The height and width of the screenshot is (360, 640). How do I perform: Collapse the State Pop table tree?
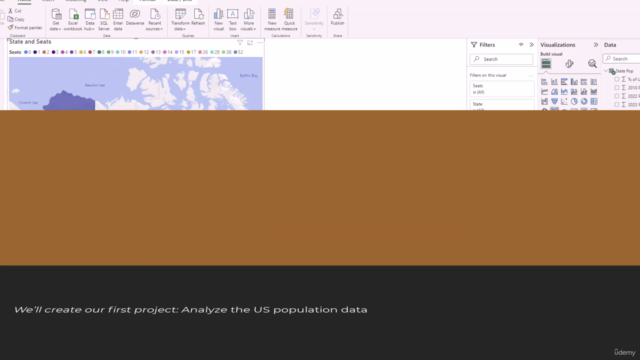pyautogui.click(x=606, y=71)
